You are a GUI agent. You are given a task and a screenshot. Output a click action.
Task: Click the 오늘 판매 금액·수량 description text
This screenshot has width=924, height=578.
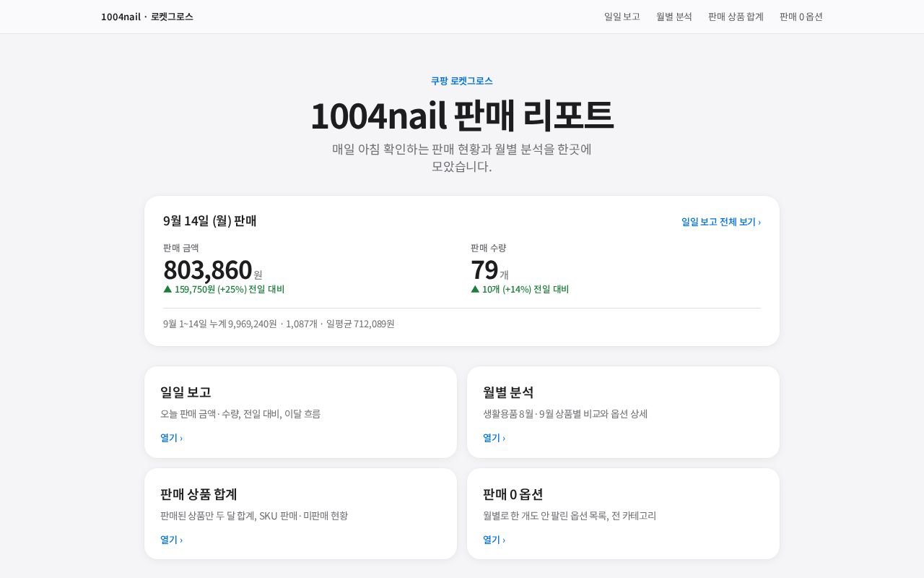[x=240, y=414]
